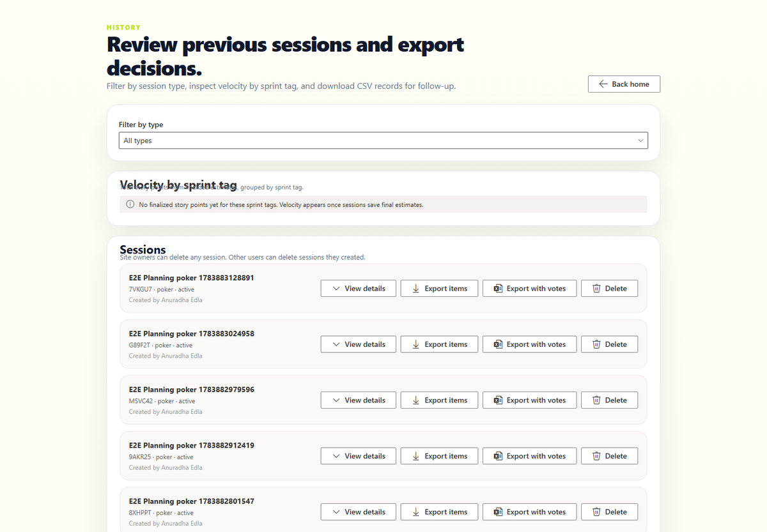Click the text 7VKGU7 · poker · active

pyautogui.click(x=160, y=289)
